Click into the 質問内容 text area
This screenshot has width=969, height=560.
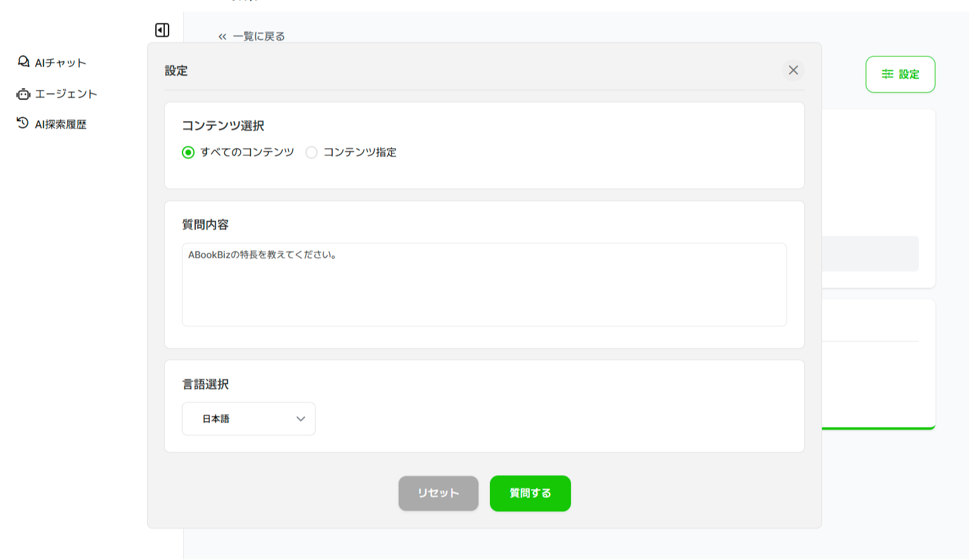pos(484,285)
